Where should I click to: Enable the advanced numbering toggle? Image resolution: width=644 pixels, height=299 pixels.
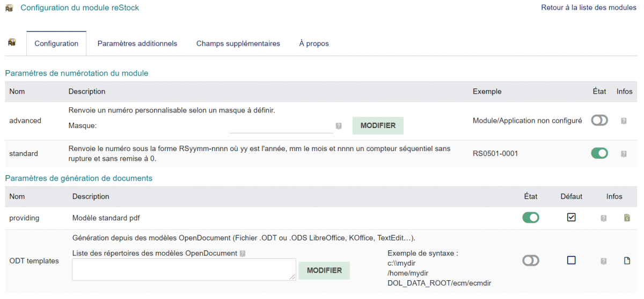599,121
